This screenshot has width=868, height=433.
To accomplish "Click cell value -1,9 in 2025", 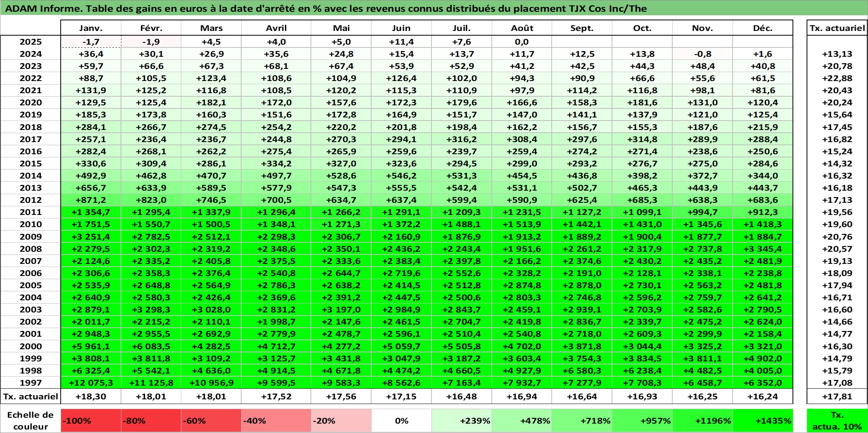I will point(151,42).
